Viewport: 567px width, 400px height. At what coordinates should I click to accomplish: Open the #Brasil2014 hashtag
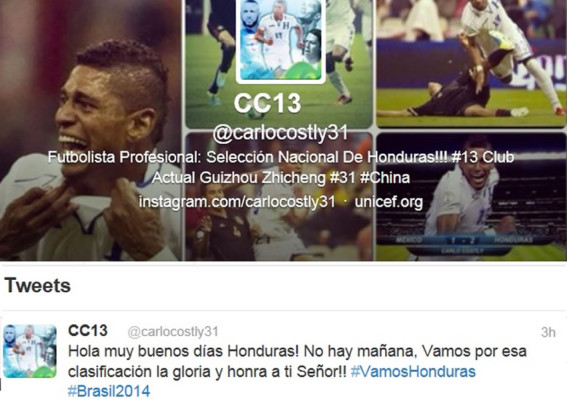[109, 391]
